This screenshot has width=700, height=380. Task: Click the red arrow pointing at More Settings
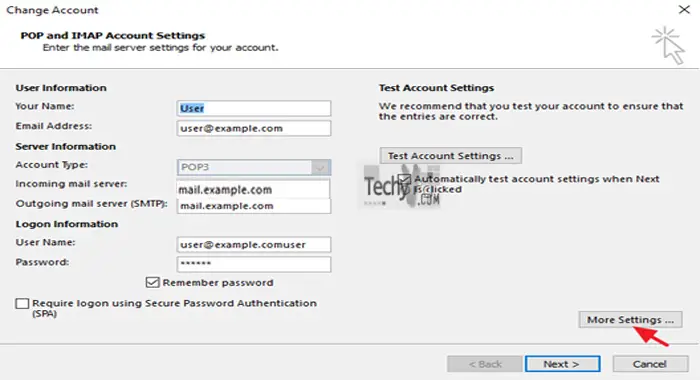coord(651,336)
